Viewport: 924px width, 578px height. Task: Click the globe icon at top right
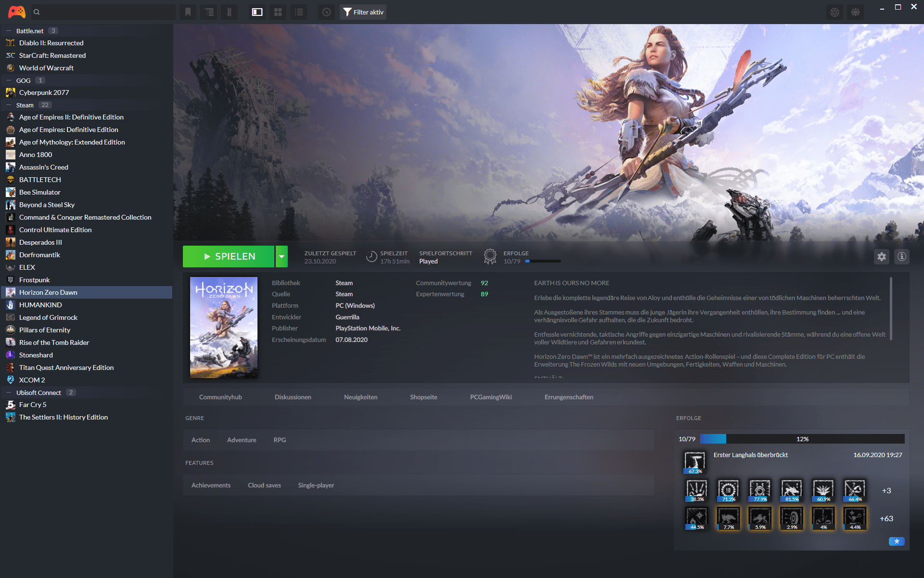click(x=835, y=12)
